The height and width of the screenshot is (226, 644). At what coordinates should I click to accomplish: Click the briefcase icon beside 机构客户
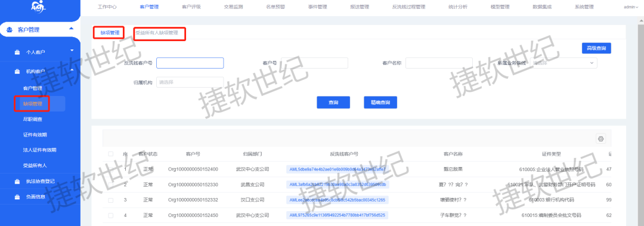pos(17,72)
